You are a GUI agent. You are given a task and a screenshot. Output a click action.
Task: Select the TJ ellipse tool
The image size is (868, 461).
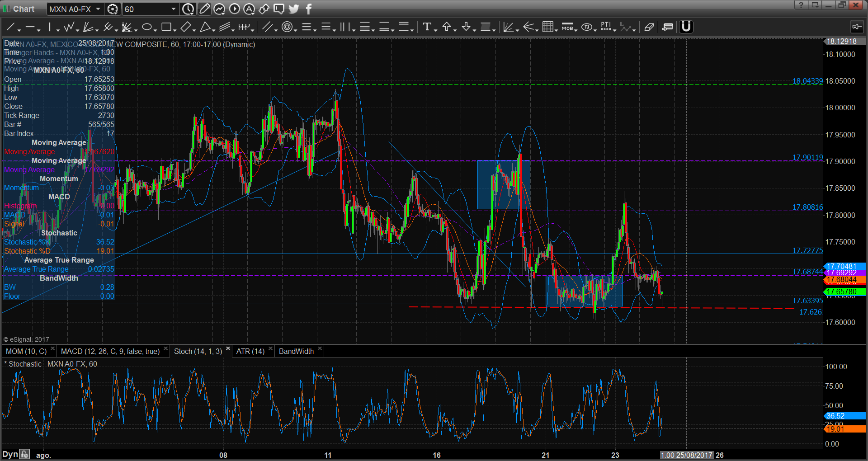pyautogui.click(x=587, y=27)
